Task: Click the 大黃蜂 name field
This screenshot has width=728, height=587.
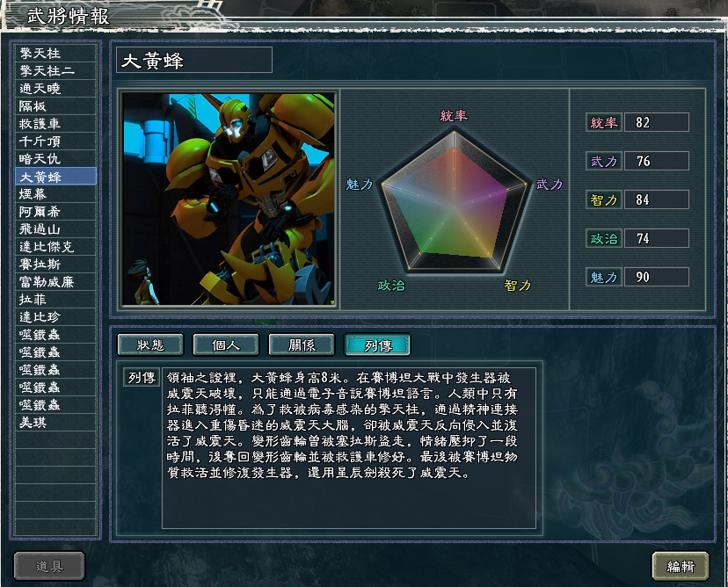Action: 194,61
